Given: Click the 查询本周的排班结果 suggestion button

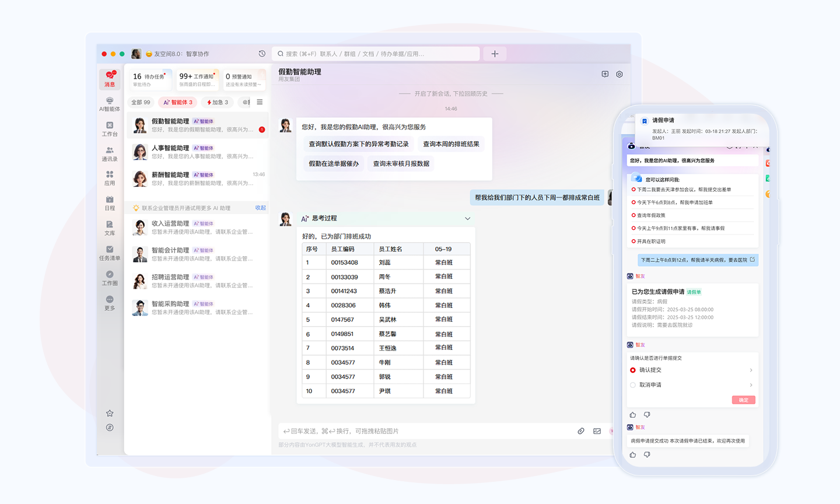Looking at the screenshot, I should [451, 144].
